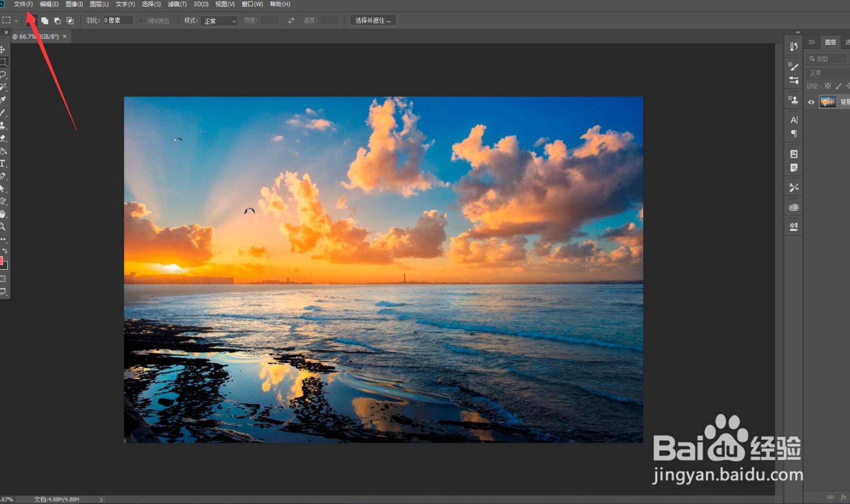Open the Character panel icon

click(x=794, y=120)
